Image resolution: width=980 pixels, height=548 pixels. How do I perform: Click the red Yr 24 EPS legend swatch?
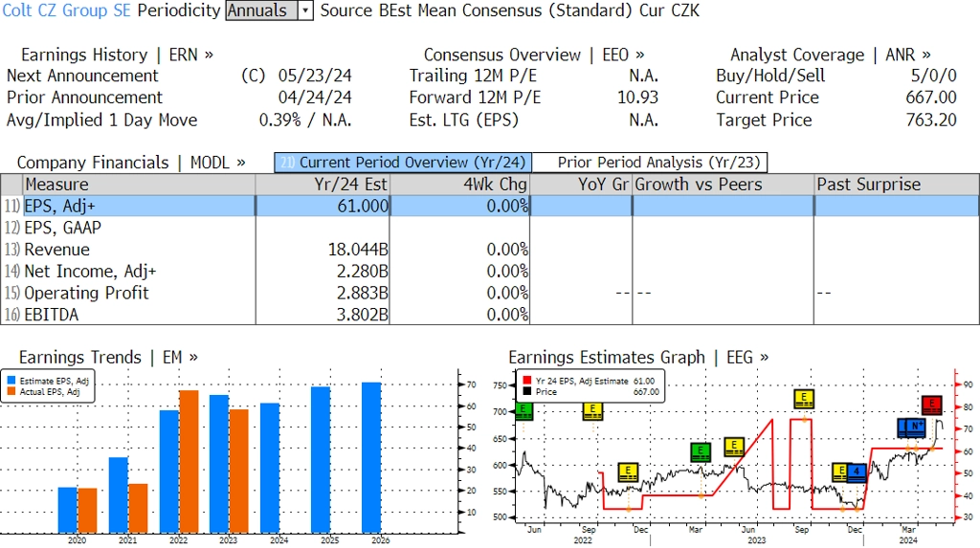point(527,381)
